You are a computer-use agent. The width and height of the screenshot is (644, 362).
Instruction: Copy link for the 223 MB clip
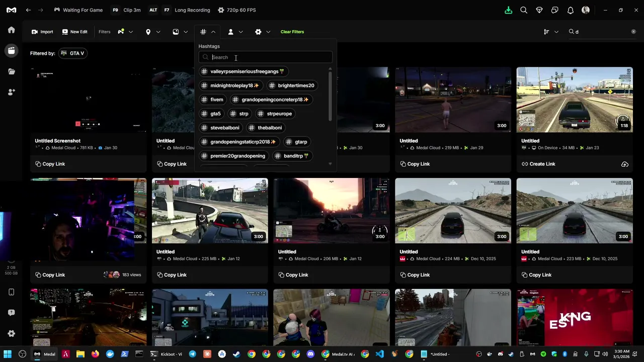pos(537,275)
